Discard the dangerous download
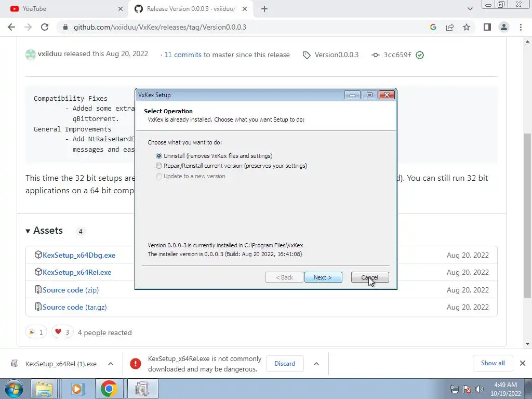The height and width of the screenshot is (399, 532). (285, 363)
